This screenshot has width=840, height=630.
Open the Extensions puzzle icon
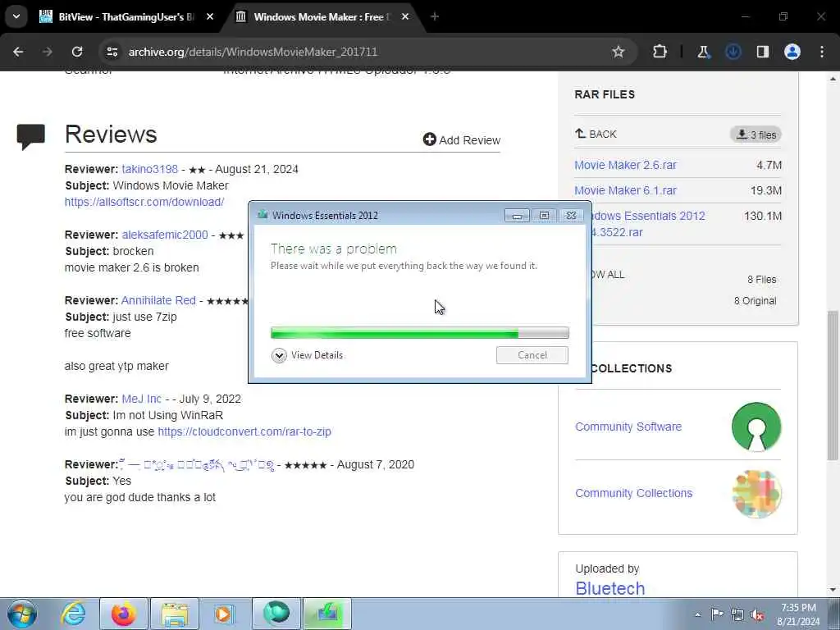click(660, 52)
